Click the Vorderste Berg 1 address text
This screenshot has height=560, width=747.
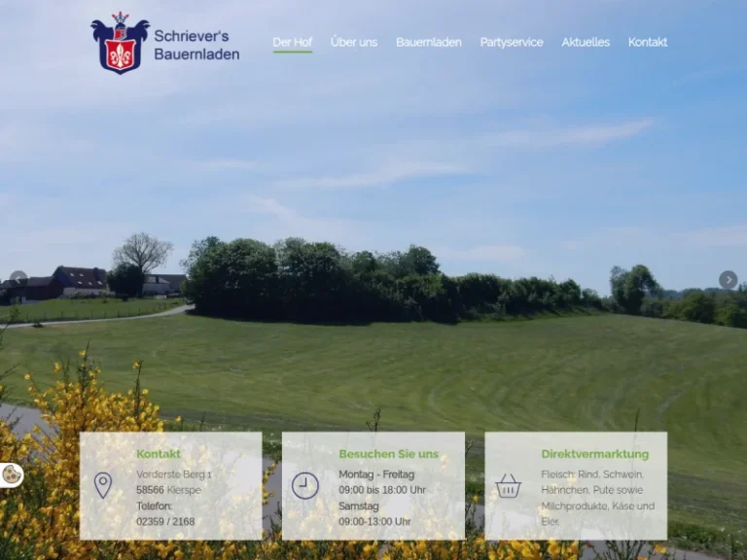point(174,474)
